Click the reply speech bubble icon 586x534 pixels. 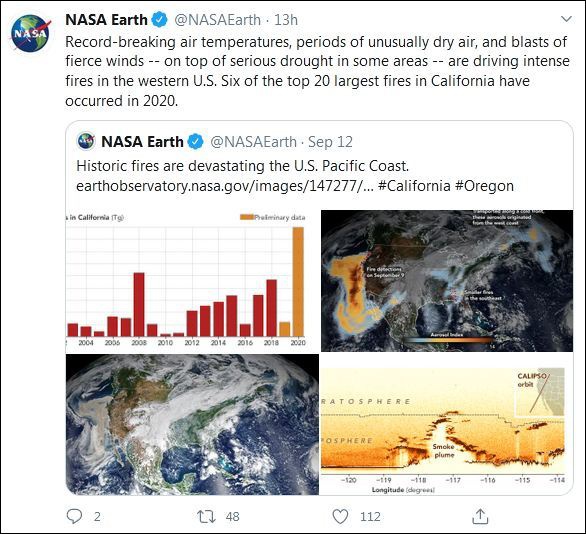click(74, 516)
